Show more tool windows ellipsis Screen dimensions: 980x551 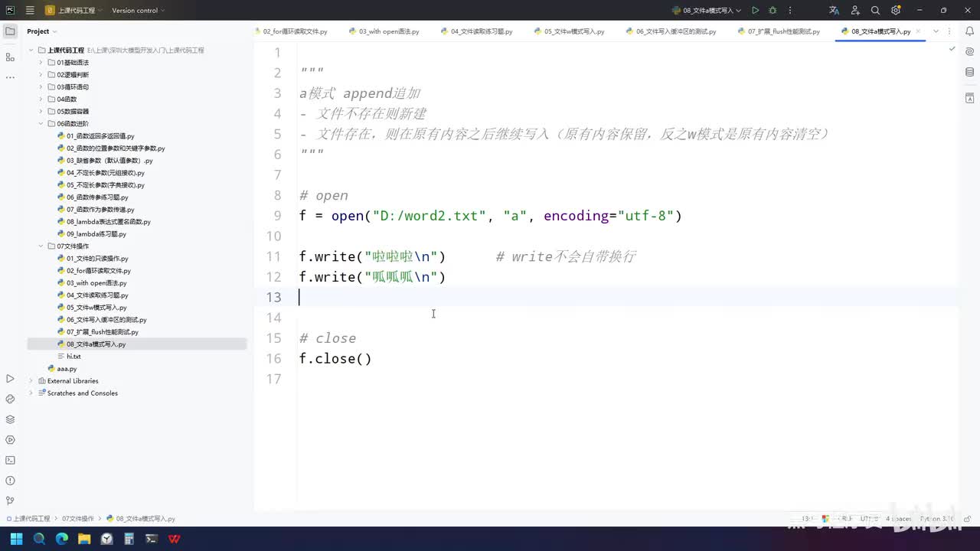click(x=10, y=77)
